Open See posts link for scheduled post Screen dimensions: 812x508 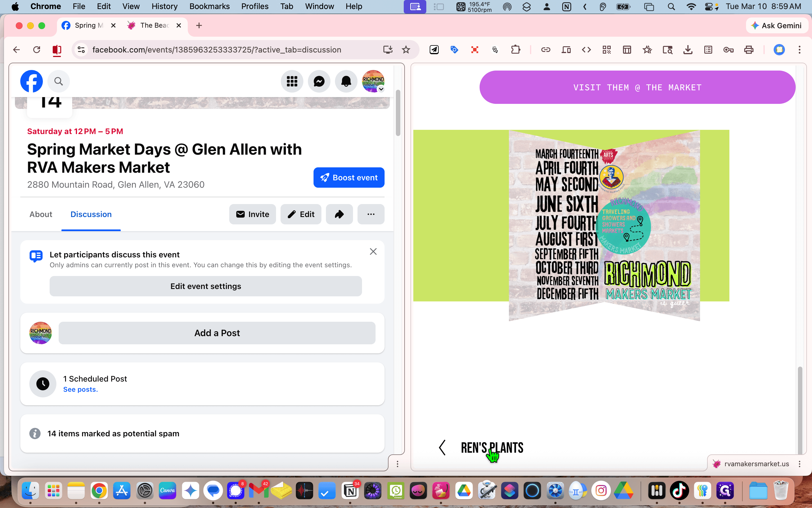(x=81, y=389)
